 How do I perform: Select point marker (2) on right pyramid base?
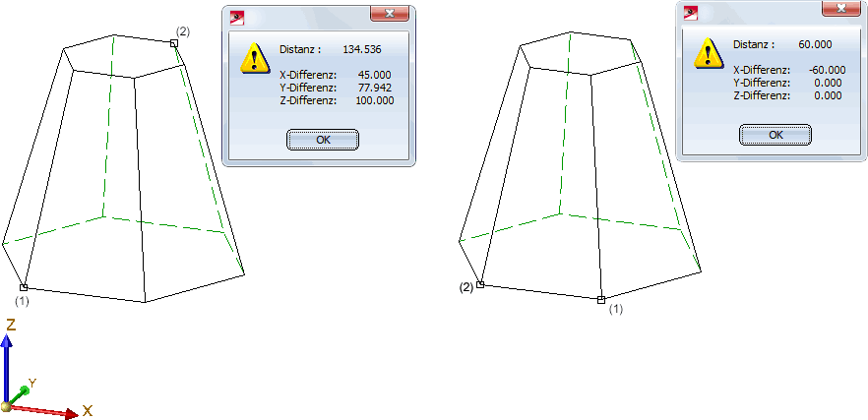coord(480,284)
